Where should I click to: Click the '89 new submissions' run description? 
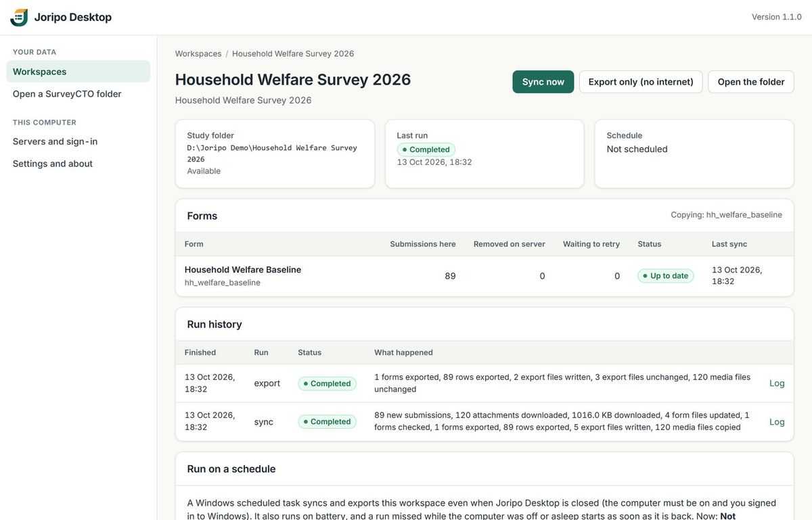(562, 421)
